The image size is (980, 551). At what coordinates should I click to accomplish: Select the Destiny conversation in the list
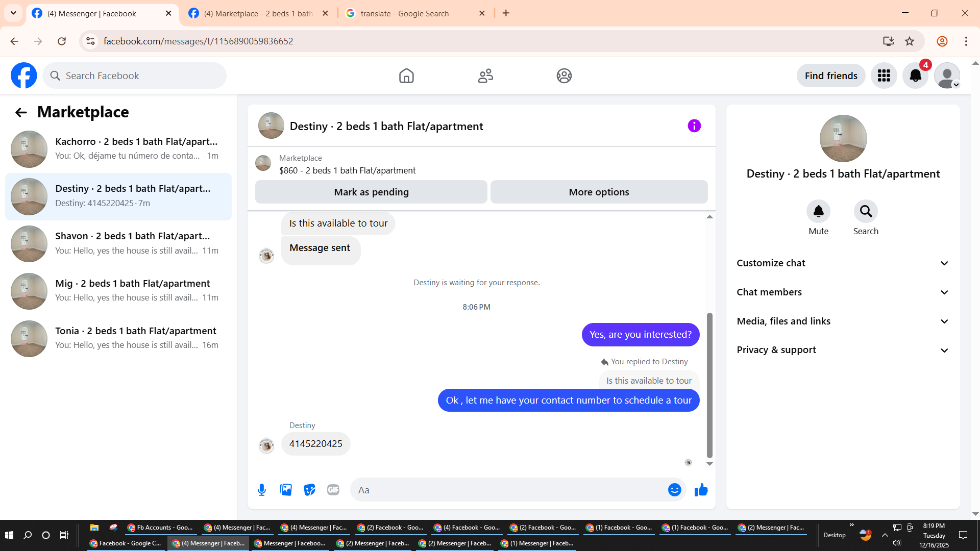(x=118, y=196)
